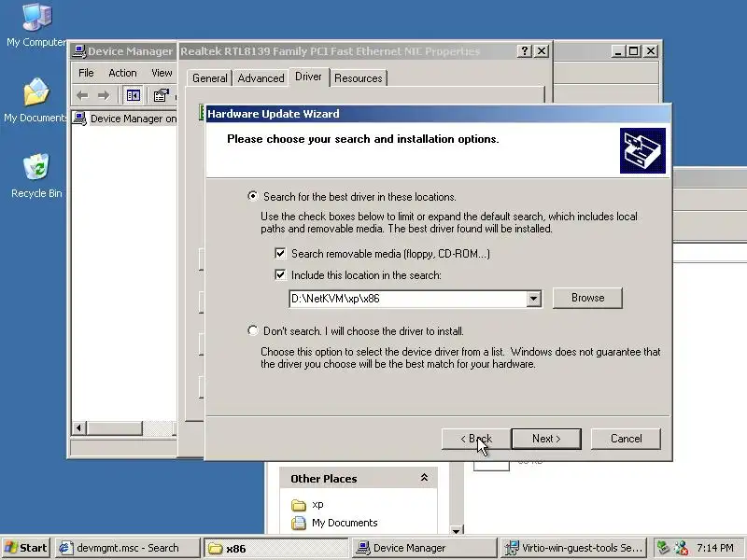747x560 pixels.
Task: Switch to the Advanced tab
Action: 261,78
